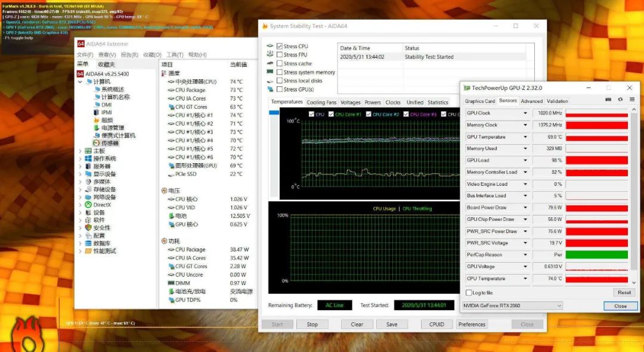Toggle CPU Core #2 graph checkbox
644x352 pixels.
click(x=369, y=114)
